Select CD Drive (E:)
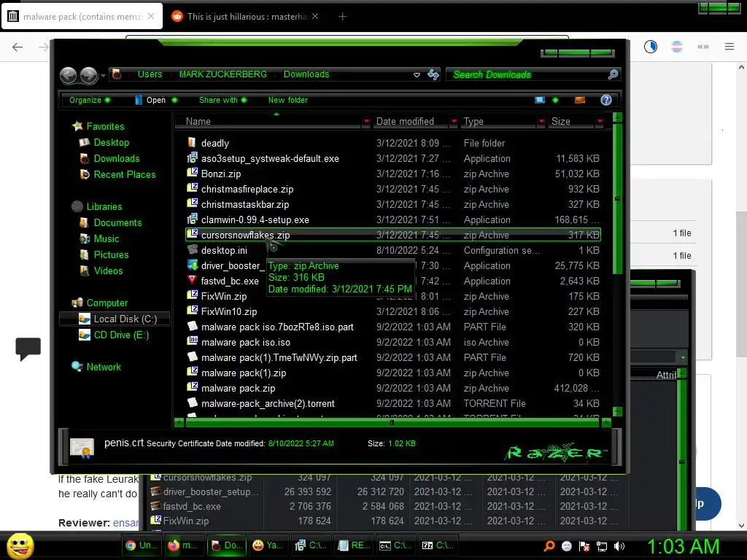The width and height of the screenshot is (747, 560). click(x=121, y=335)
